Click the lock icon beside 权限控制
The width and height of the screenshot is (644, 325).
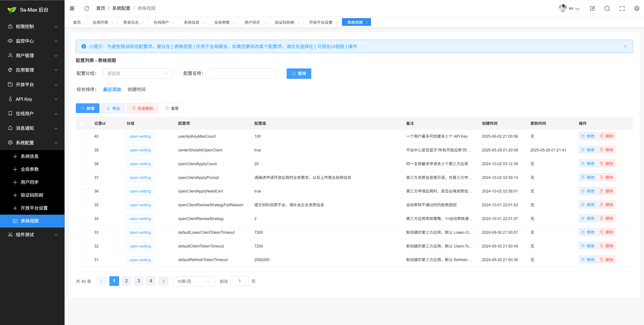point(10,26)
